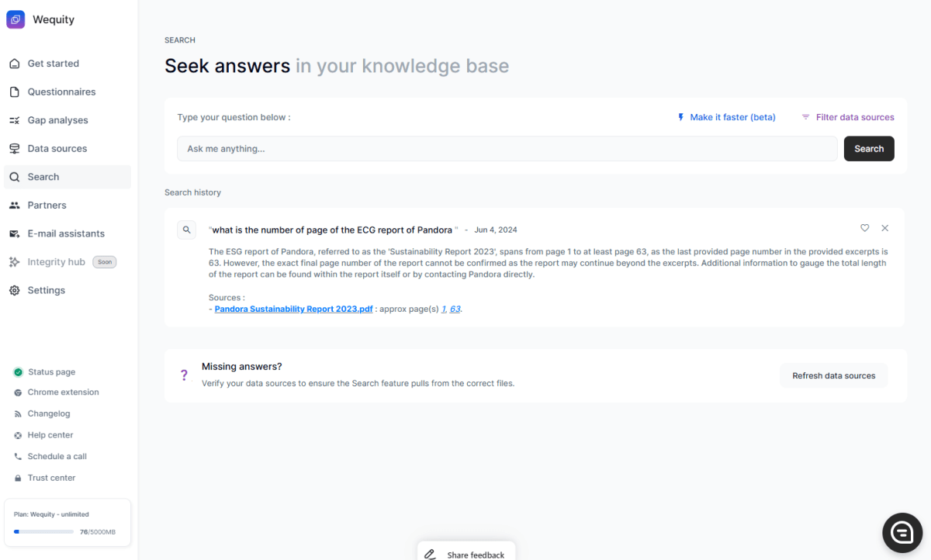Screen dimensions: 931x560
Task: Click the Data sources database icon
Action: (x=14, y=148)
